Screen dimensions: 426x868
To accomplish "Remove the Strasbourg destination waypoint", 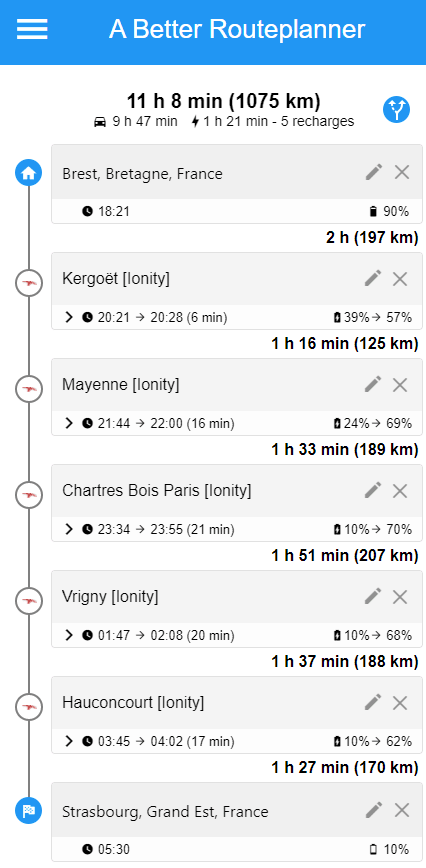I will (x=402, y=810).
